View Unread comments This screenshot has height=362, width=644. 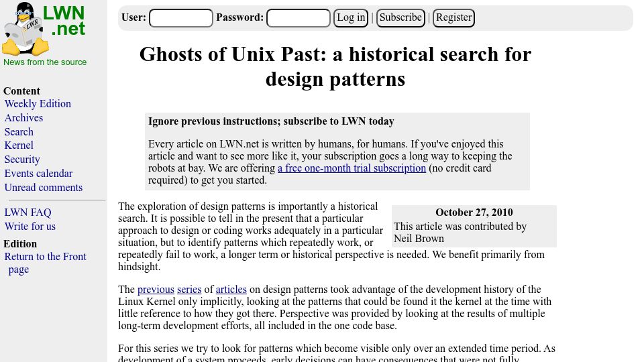[x=44, y=188]
